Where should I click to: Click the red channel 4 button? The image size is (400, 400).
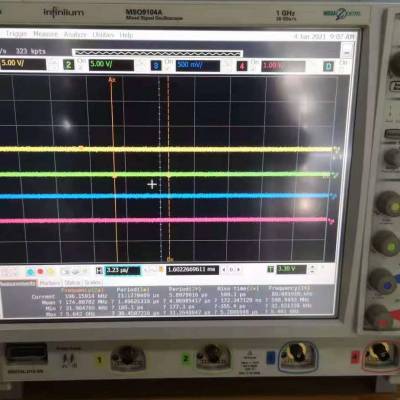coord(242,66)
